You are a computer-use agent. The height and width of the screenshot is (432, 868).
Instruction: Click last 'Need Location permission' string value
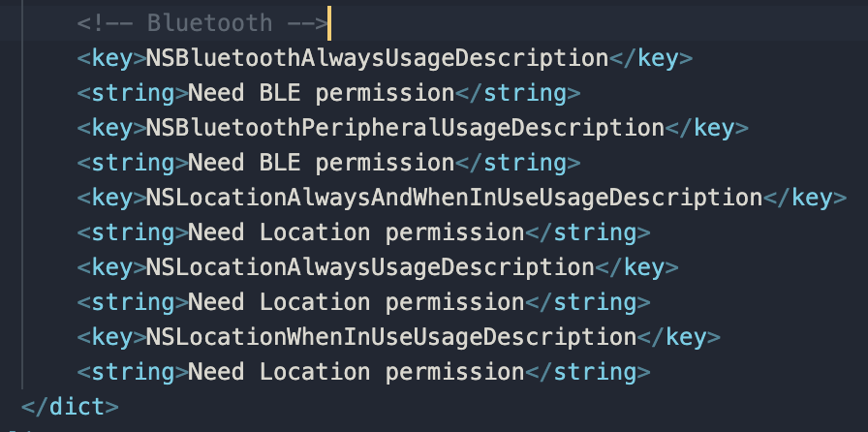pyautogui.click(x=356, y=372)
